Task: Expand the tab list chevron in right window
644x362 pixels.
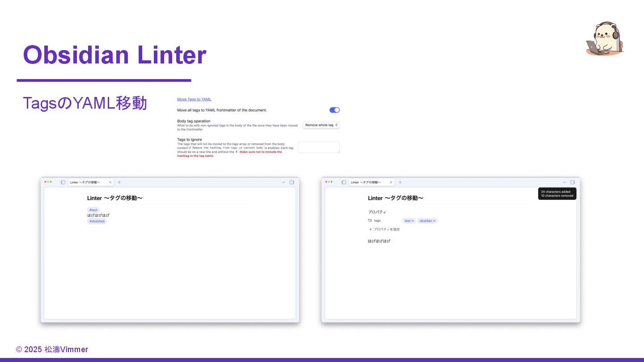Action: click(564, 182)
